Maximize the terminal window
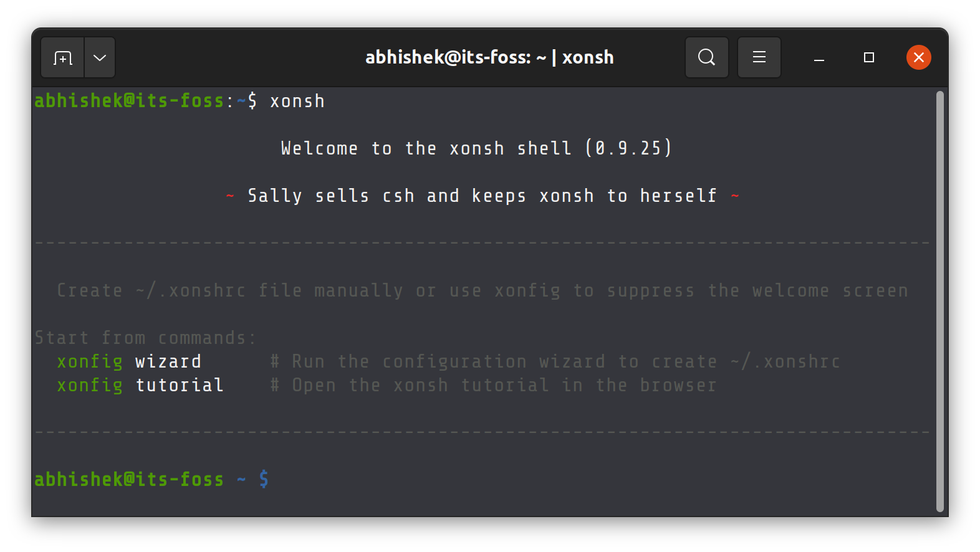Image resolution: width=980 pixels, height=552 pixels. [868, 58]
